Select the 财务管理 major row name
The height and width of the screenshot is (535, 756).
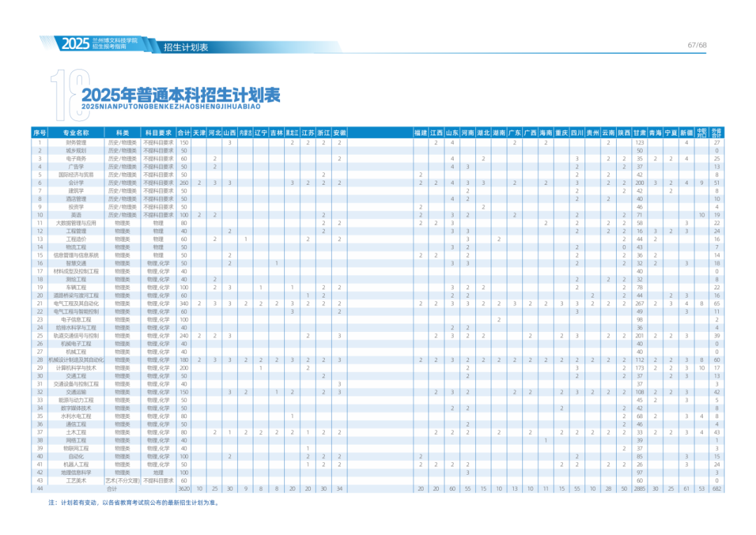(x=76, y=142)
